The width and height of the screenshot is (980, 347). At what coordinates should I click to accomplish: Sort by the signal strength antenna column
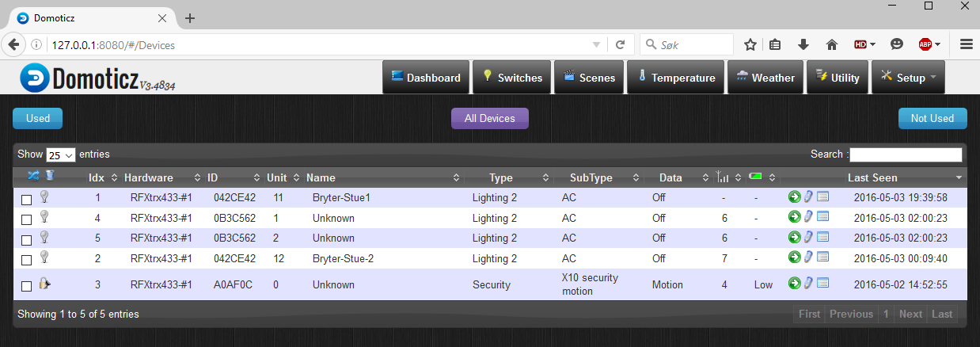pos(722,177)
